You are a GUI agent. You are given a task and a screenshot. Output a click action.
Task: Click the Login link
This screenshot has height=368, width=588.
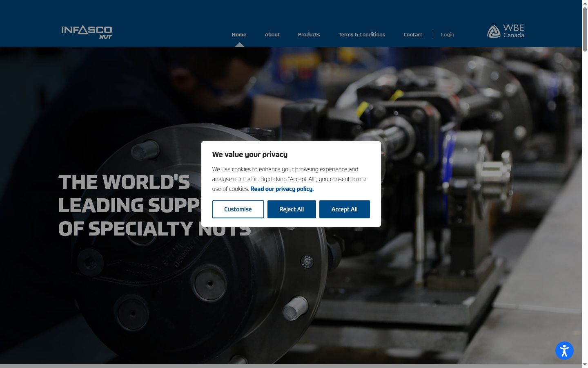tap(448, 34)
